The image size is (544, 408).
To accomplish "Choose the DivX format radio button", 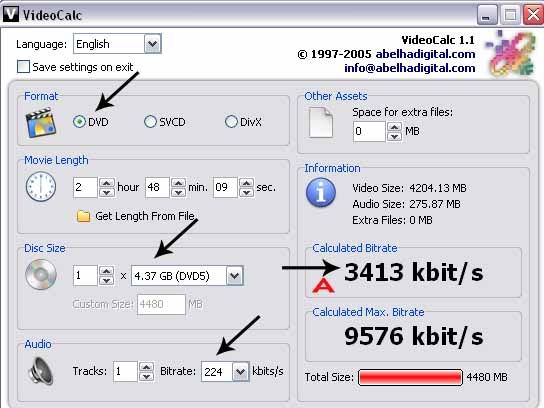I will (x=231, y=122).
